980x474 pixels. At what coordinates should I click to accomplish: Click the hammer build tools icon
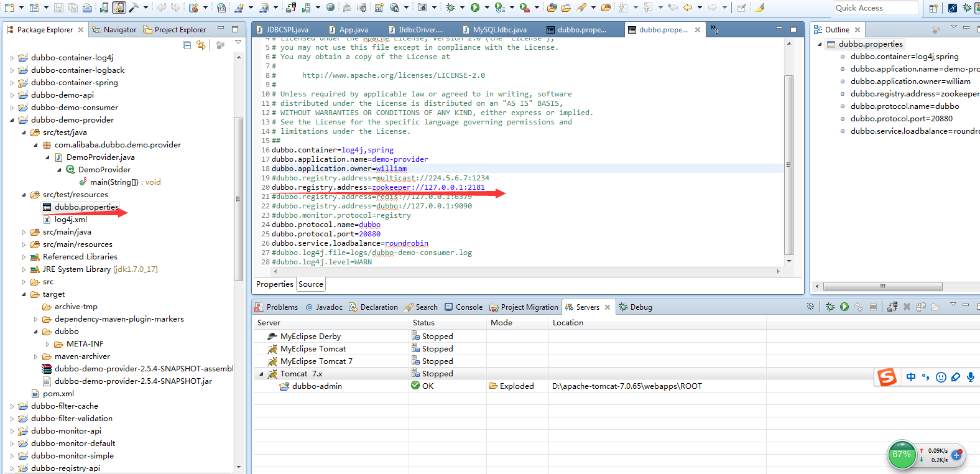(132, 7)
